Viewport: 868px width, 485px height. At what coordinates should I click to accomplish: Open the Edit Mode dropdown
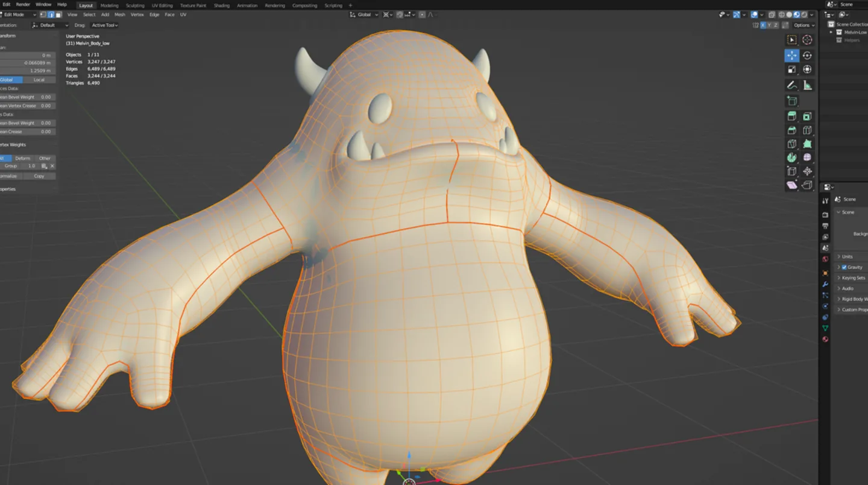[19, 14]
